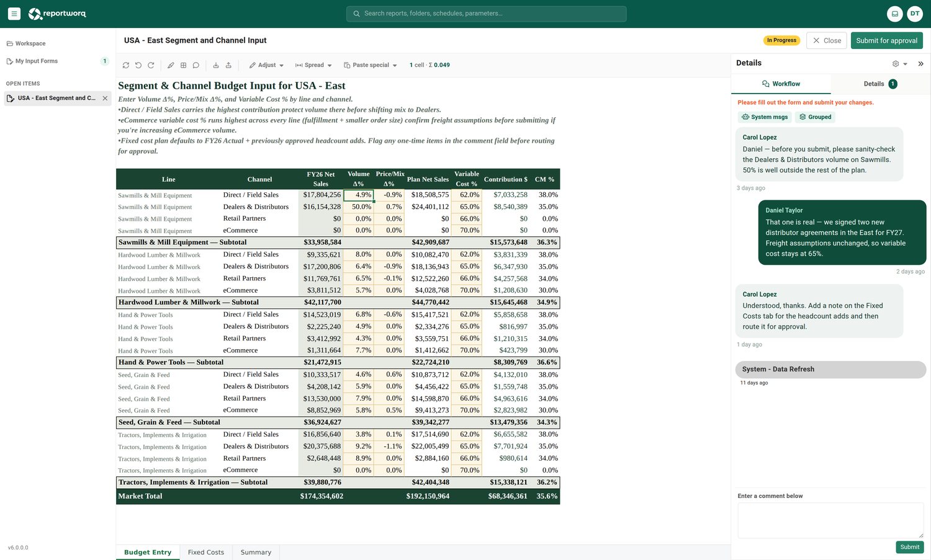Open the Fixed Costs sheet tab
Image resolution: width=931 pixels, height=560 pixels.
206,553
